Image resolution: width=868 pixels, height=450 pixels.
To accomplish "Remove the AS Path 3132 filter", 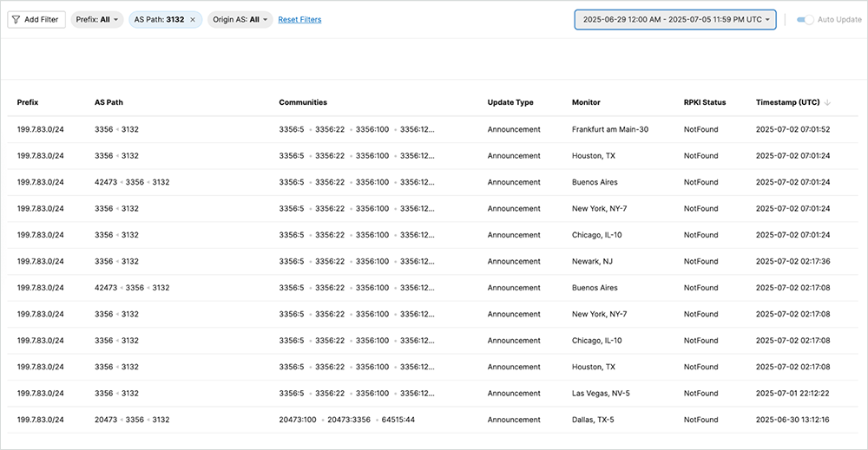I will (193, 20).
